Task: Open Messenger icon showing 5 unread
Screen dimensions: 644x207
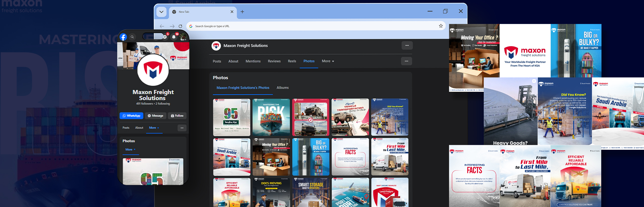Action: [x=165, y=37]
